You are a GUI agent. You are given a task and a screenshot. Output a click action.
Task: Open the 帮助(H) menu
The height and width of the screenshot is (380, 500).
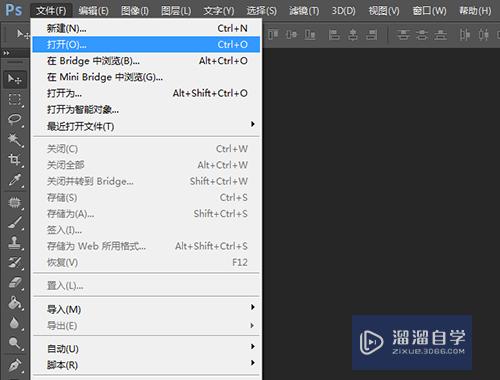point(475,11)
